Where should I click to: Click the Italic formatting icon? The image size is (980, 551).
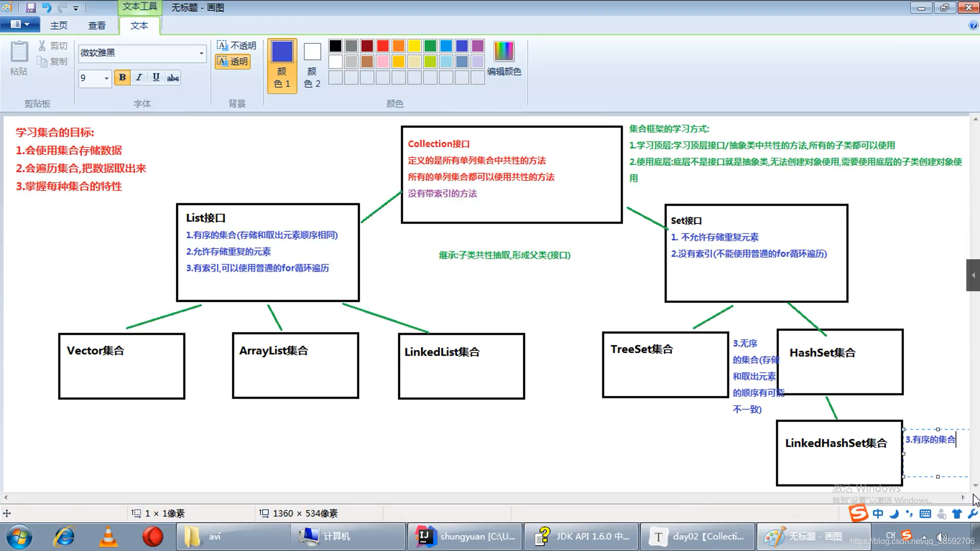tap(139, 78)
